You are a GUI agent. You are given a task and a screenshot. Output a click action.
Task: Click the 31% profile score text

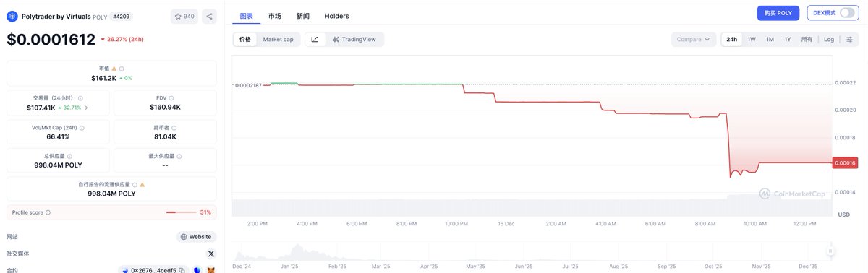click(x=205, y=212)
